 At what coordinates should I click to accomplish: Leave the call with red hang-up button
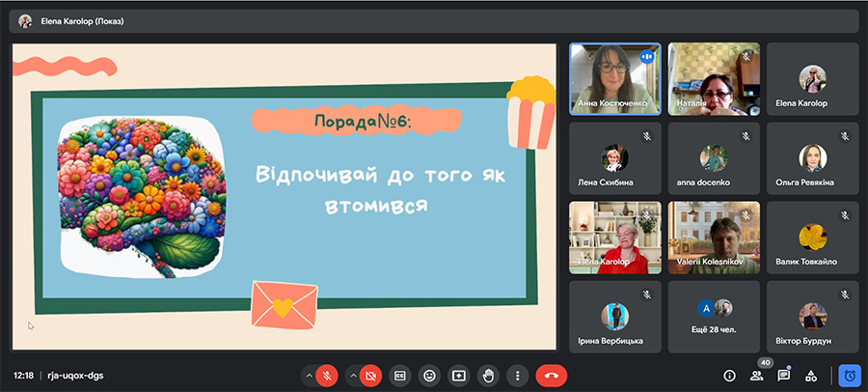point(552,375)
